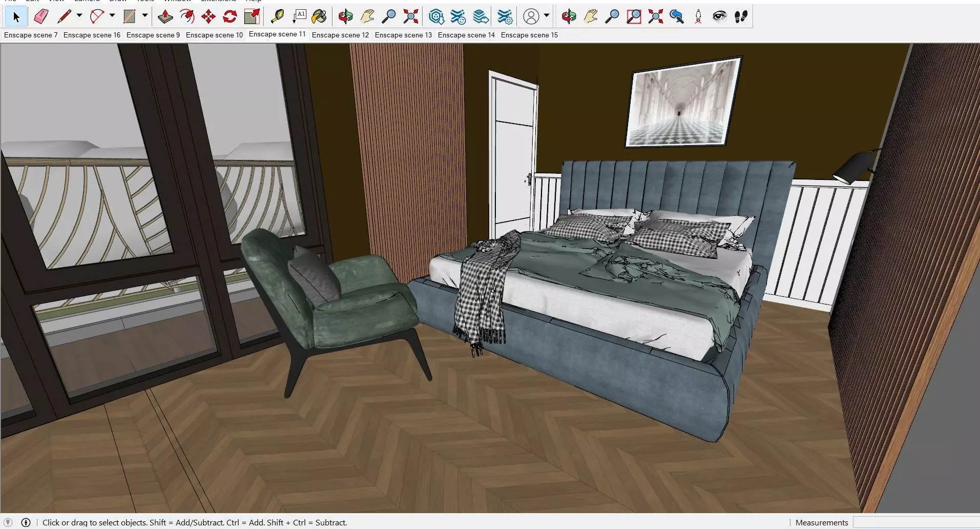Select the Enscape scene 11 tab
The width and height of the screenshot is (980, 529).
tap(277, 34)
